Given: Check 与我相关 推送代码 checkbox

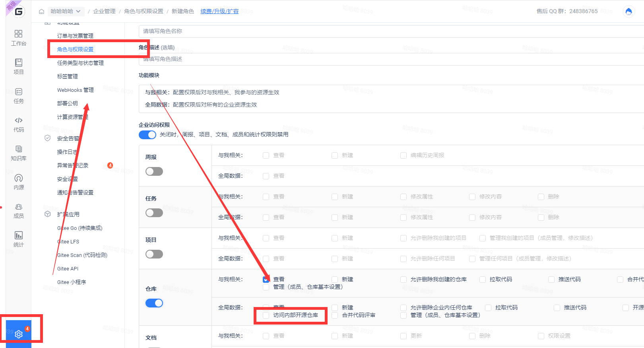Looking at the screenshot, I should (x=551, y=280).
